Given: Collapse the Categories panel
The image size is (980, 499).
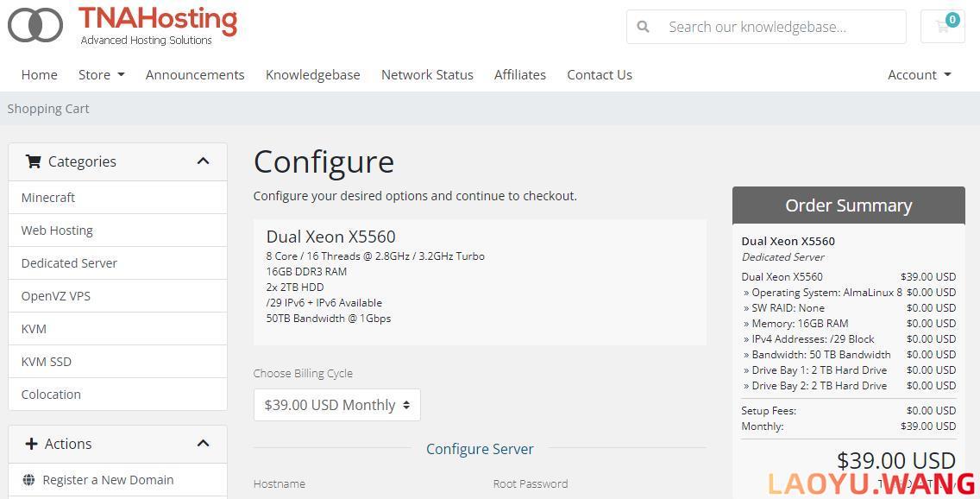Looking at the screenshot, I should 203,161.
